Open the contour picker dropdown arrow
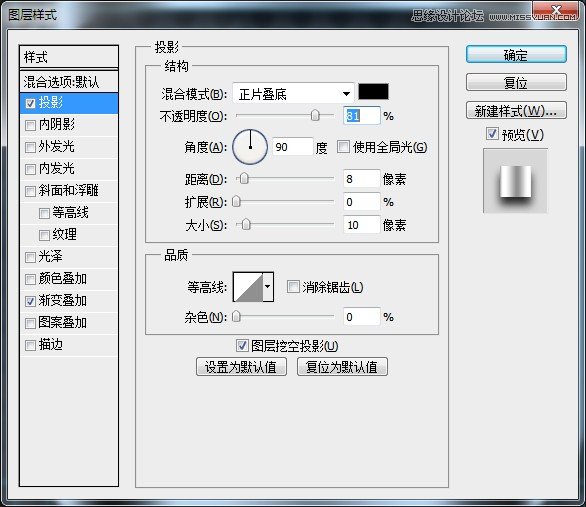The width and height of the screenshot is (586, 507). (x=268, y=287)
